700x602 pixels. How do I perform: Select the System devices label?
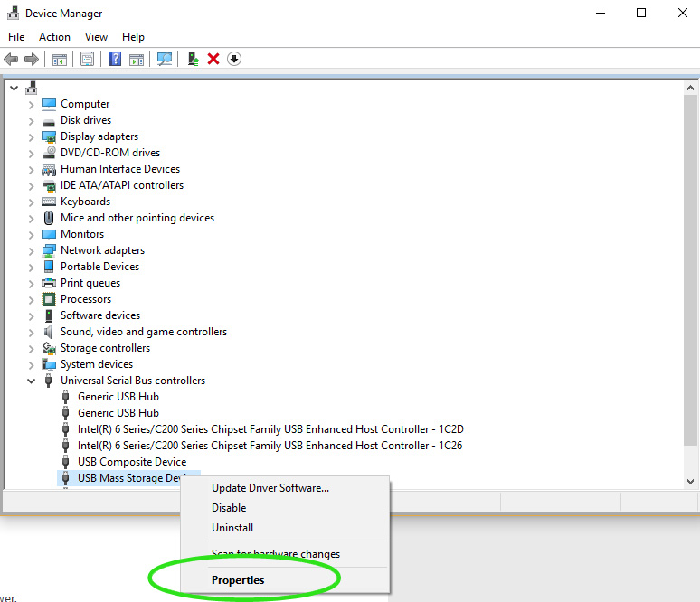[97, 364]
